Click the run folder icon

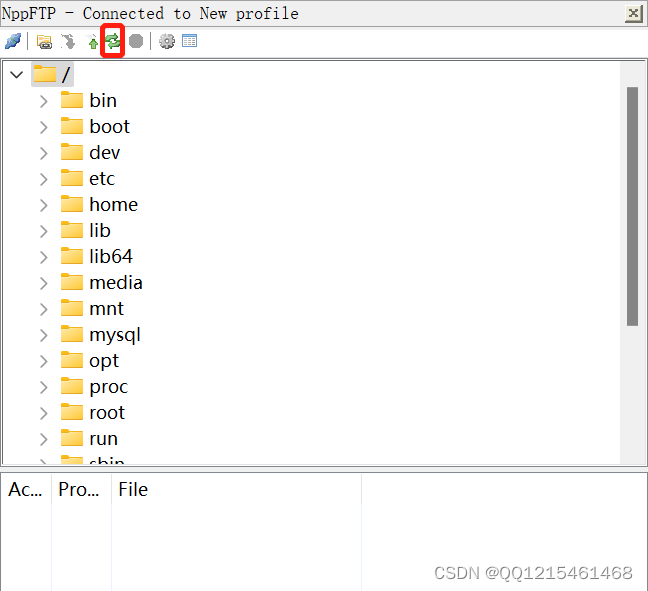tap(72, 438)
